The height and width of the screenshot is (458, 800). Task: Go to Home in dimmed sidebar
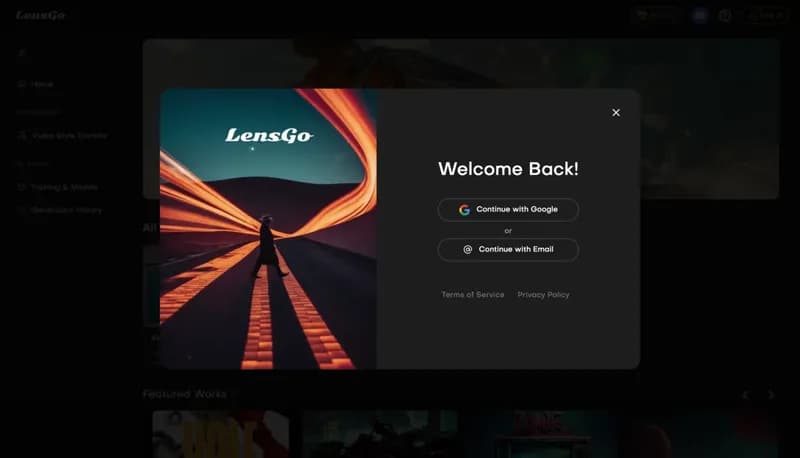[36, 84]
